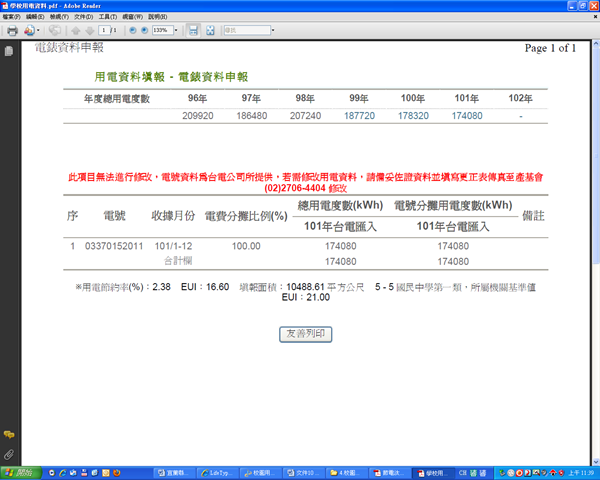The image size is (600, 480).
Task: Click the Page 1 of 1 header text
Action: (x=550, y=48)
